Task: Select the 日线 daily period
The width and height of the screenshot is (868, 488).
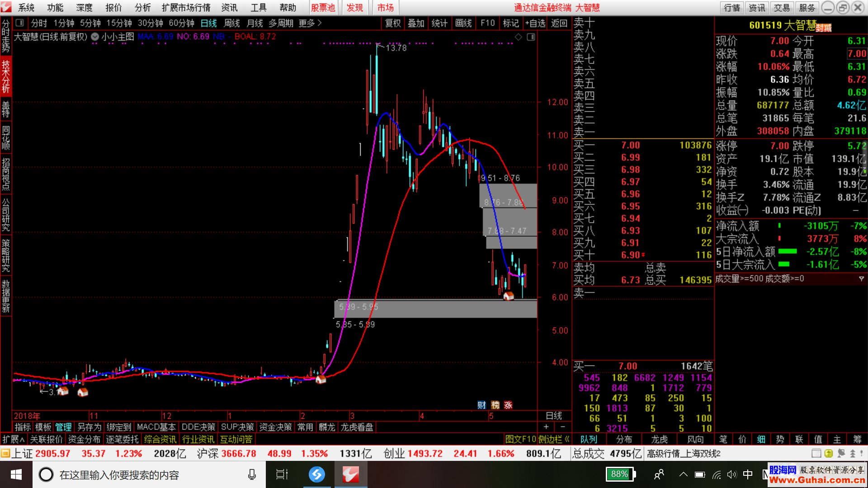Action: pos(208,23)
